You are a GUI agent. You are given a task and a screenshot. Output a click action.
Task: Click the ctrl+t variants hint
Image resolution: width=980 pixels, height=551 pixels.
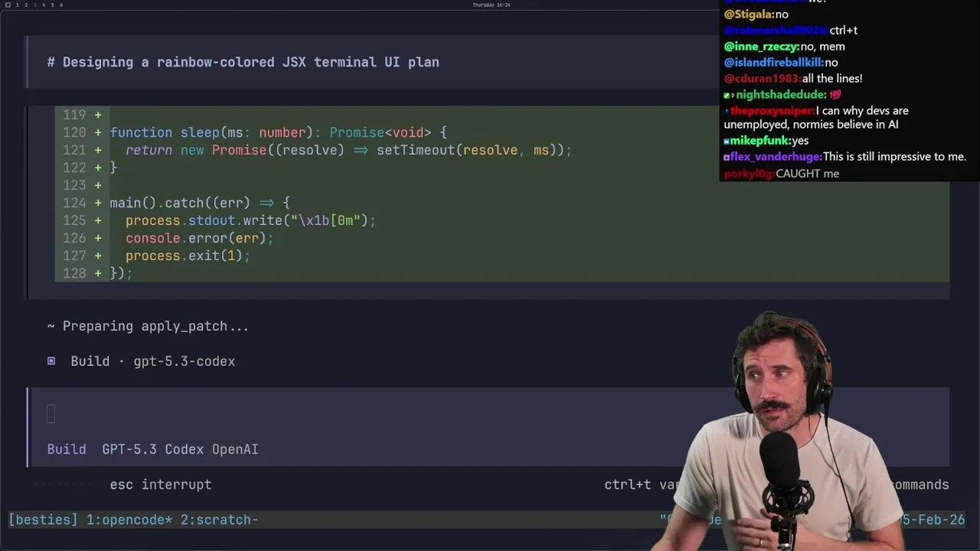coord(642,484)
